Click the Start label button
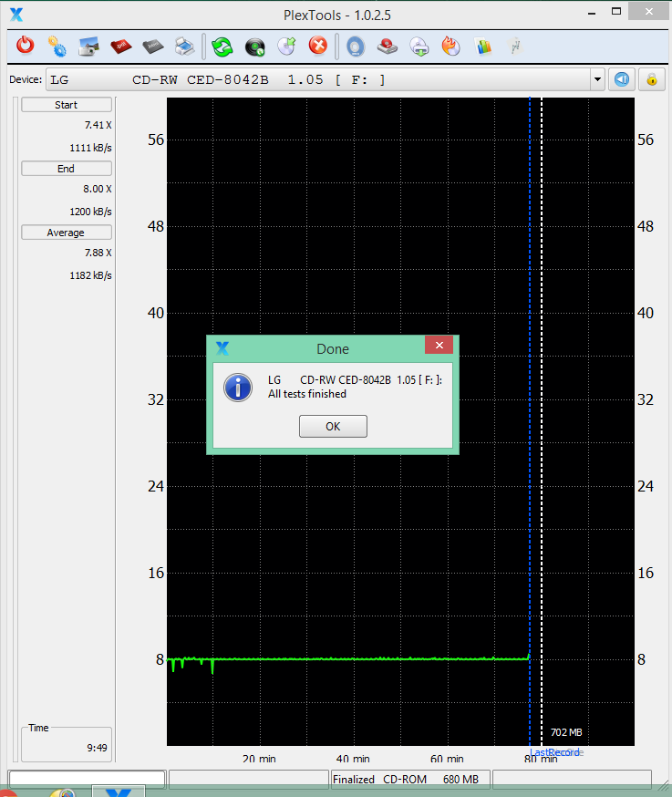This screenshot has height=797, width=672. pos(66,105)
